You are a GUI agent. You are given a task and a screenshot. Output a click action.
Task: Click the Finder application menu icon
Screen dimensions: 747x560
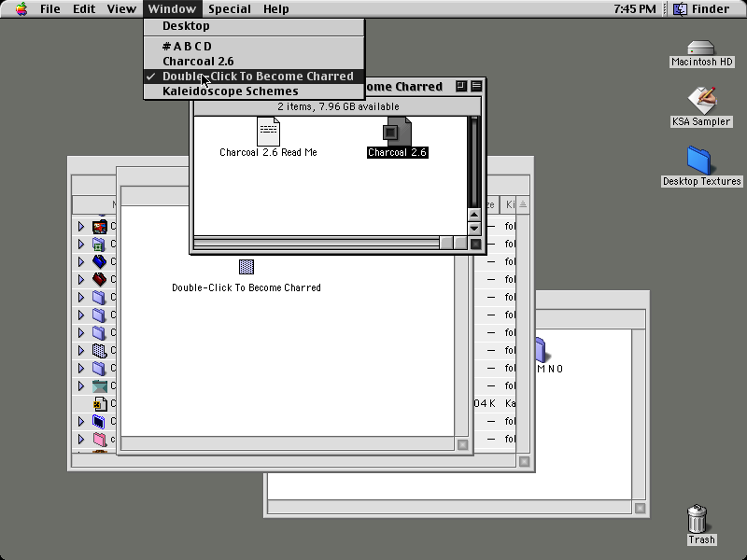(681, 8)
